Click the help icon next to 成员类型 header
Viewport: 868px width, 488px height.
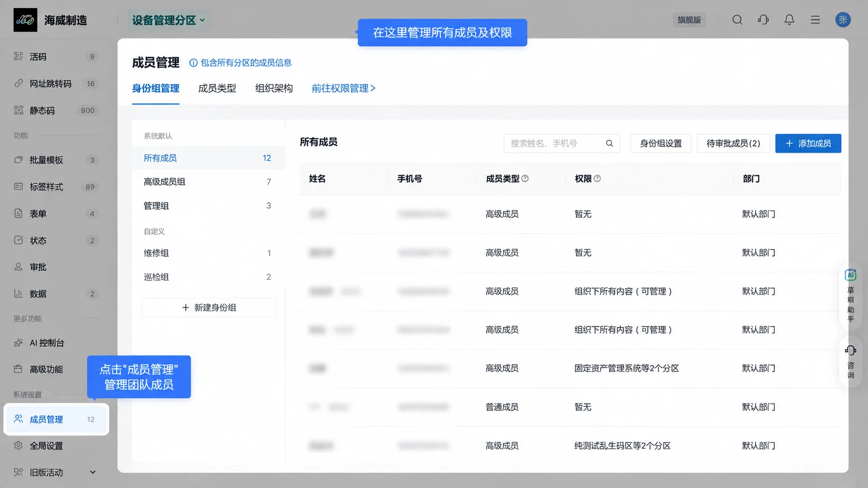click(x=525, y=179)
